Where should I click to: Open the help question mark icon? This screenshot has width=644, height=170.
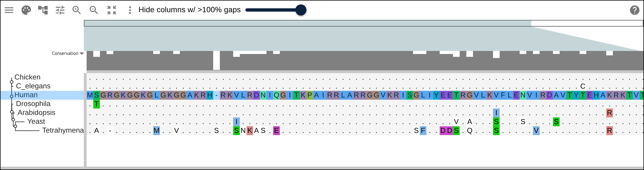635,10
